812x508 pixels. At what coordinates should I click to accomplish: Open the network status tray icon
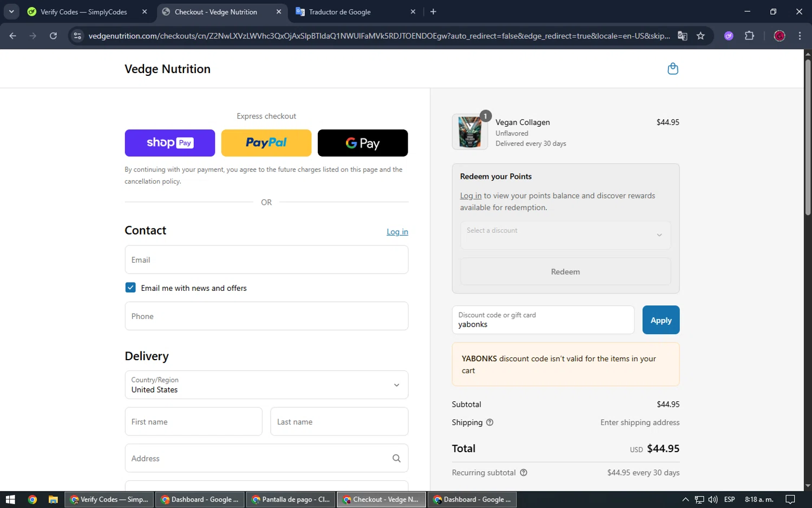[x=699, y=499]
